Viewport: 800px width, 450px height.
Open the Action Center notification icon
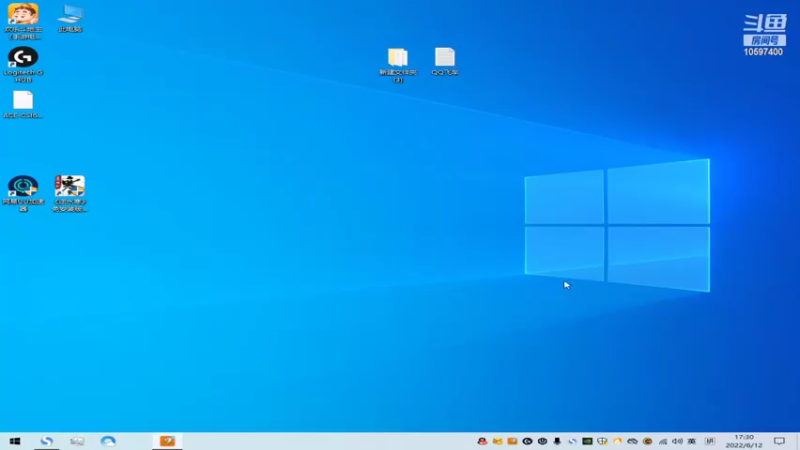779,441
